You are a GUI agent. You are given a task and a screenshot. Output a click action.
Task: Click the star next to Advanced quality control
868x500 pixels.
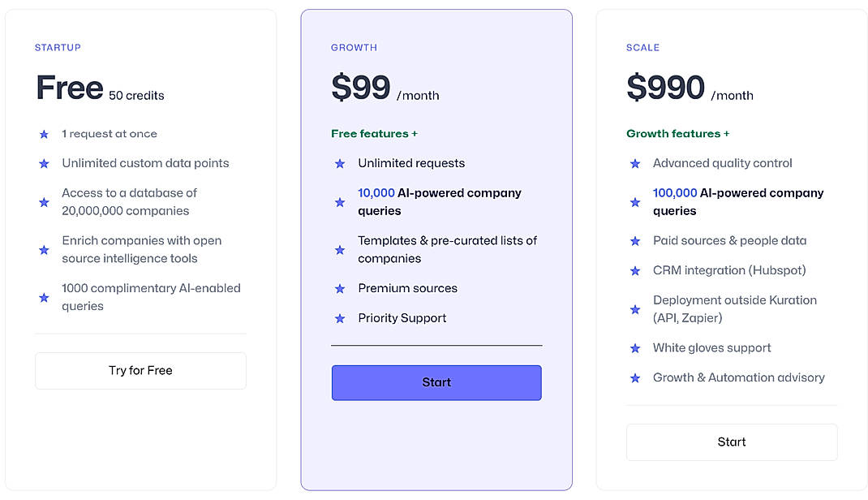(634, 163)
